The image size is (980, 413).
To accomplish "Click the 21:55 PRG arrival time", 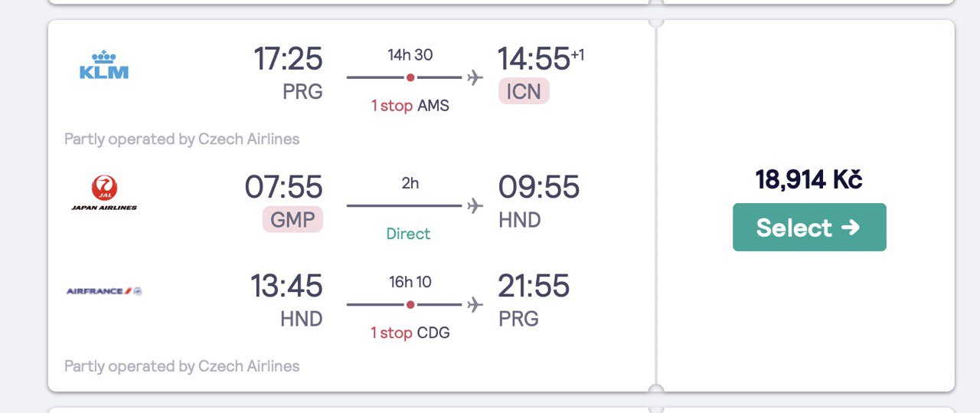I will pos(534,286).
